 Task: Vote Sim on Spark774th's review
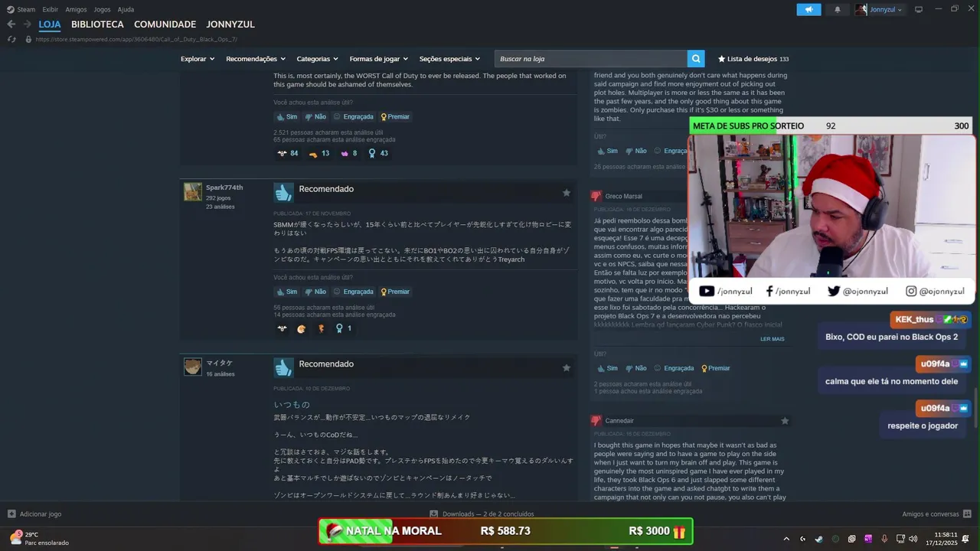click(286, 292)
